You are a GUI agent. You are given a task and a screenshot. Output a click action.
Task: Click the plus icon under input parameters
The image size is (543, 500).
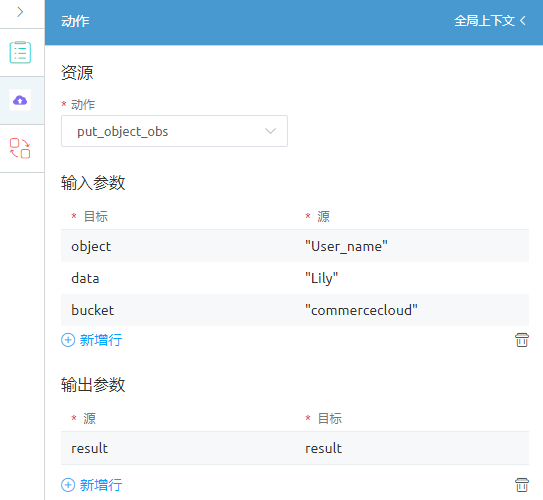pyautogui.click(x=68, y=340)
